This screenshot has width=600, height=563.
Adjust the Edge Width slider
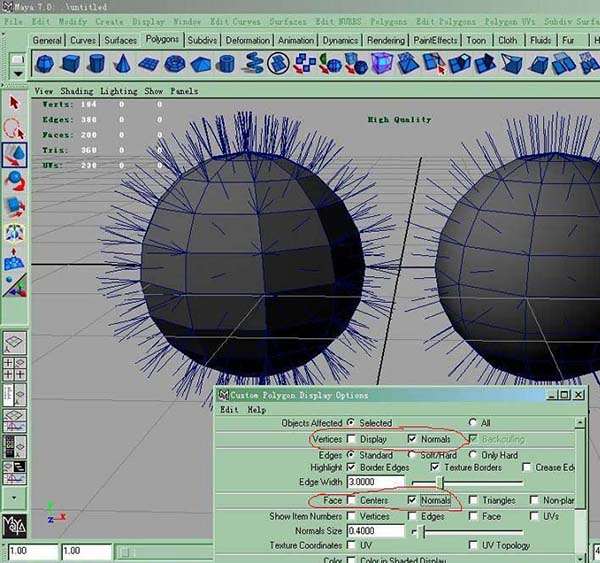point(440,482)
